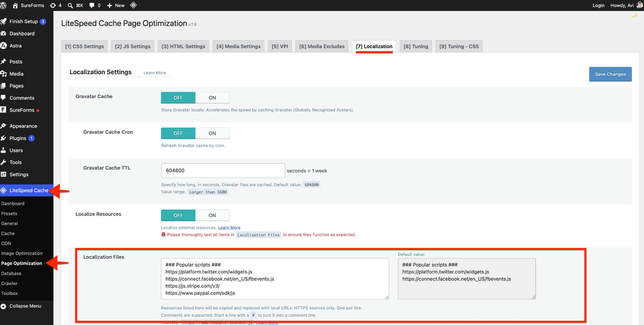
Task: Click the comments bubble icon in admin bar
Action: [92, 5]
